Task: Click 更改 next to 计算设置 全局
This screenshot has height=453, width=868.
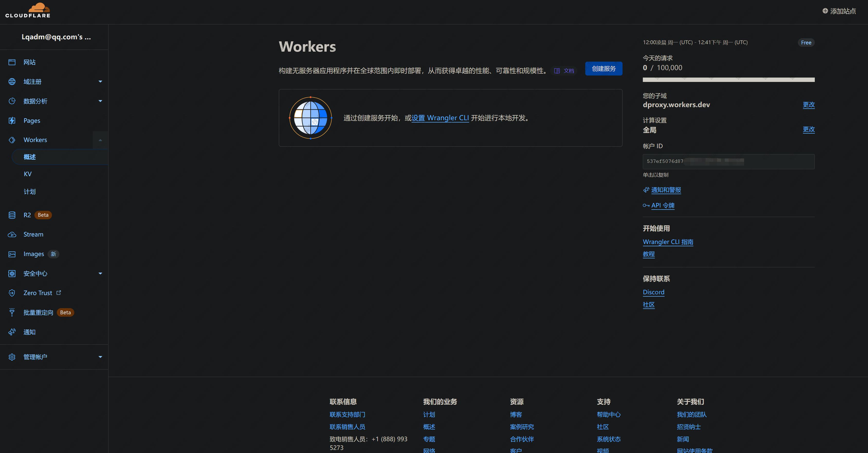Action: tap(808, 129)
